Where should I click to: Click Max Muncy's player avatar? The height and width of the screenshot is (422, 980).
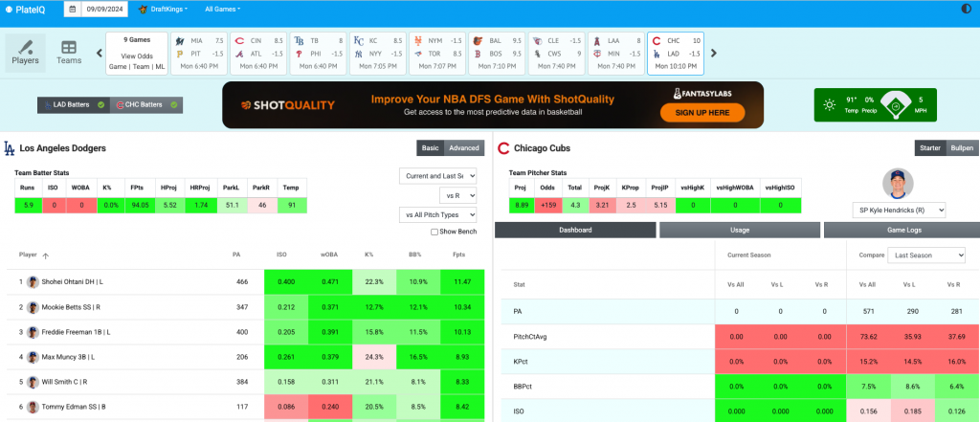click(33, 357)
